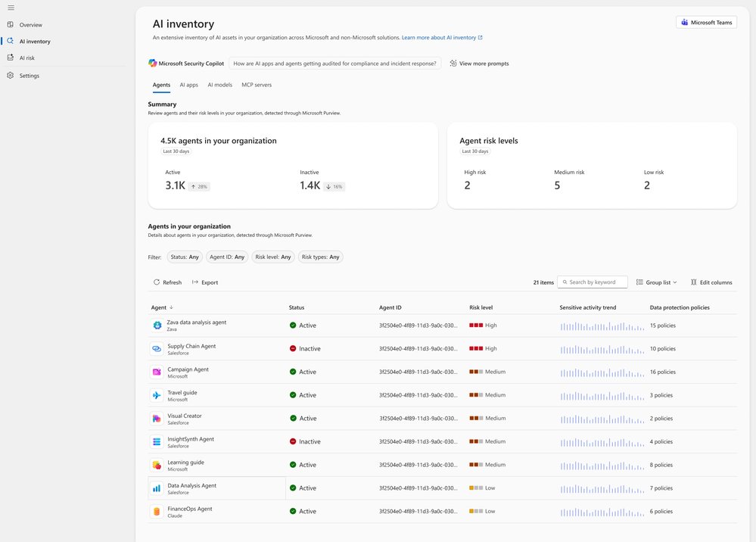The height and width of the screenshot is (542, 756).
Task: Switch to the Agents tab
Action: click(x=161, y=85)
